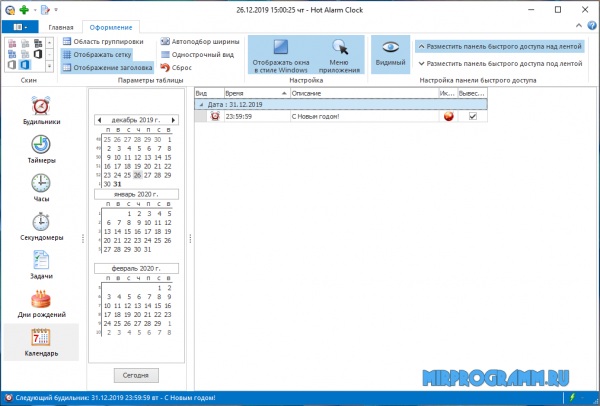Open the quick access toolbar customize arrow

point(56,10)
